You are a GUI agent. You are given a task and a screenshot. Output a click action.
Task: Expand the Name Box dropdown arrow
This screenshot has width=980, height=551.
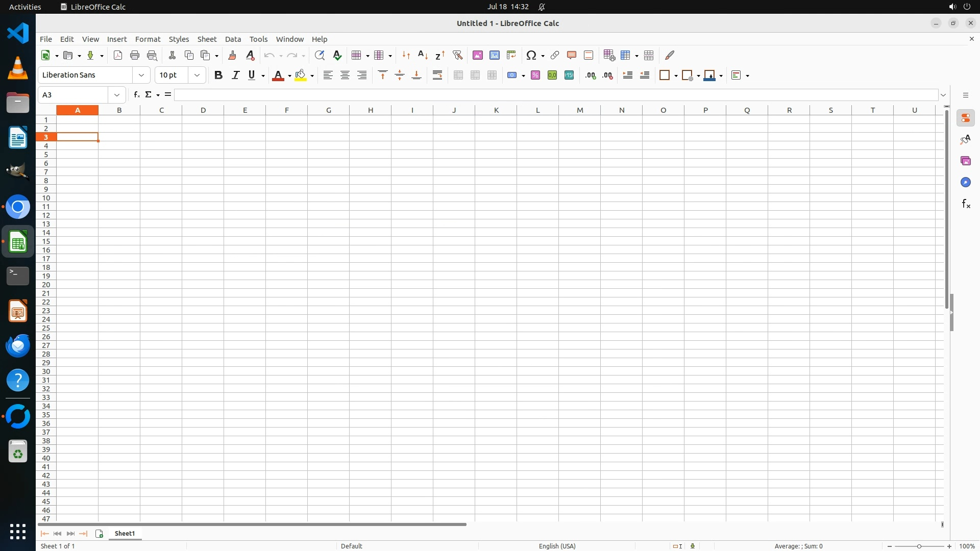click(117, 95)
